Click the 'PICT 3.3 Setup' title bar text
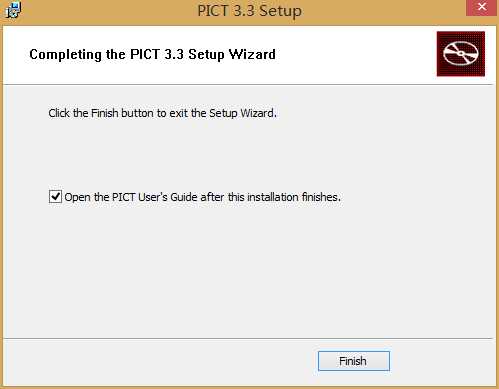This screenshot has height=389, width=499. pos(250,10)
